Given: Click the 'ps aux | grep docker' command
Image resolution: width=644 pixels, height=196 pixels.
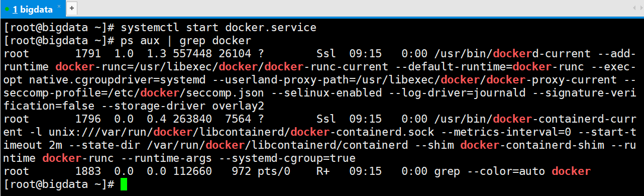Looking at the screenshot, I should click(x=186, y=41).
